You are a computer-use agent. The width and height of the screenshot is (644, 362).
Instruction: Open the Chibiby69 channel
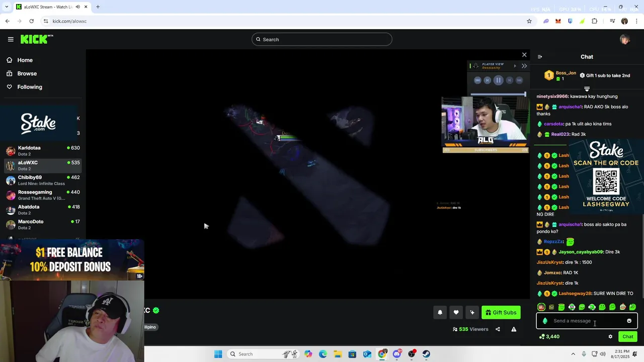click(43, 180)
